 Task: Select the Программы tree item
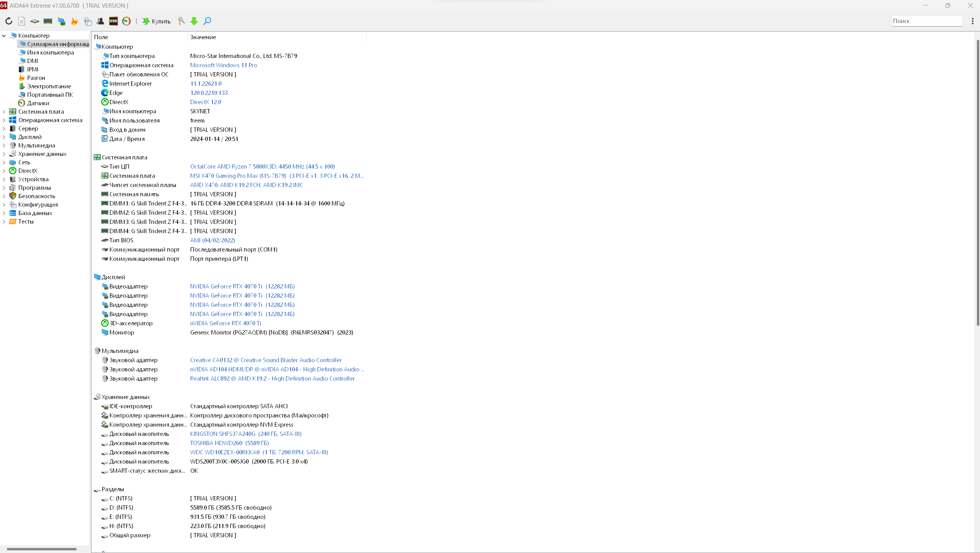35,188
